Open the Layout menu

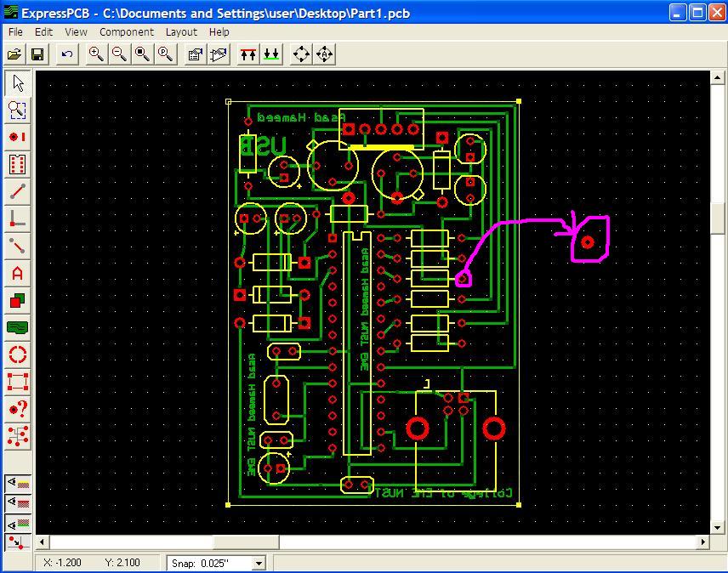181,32
